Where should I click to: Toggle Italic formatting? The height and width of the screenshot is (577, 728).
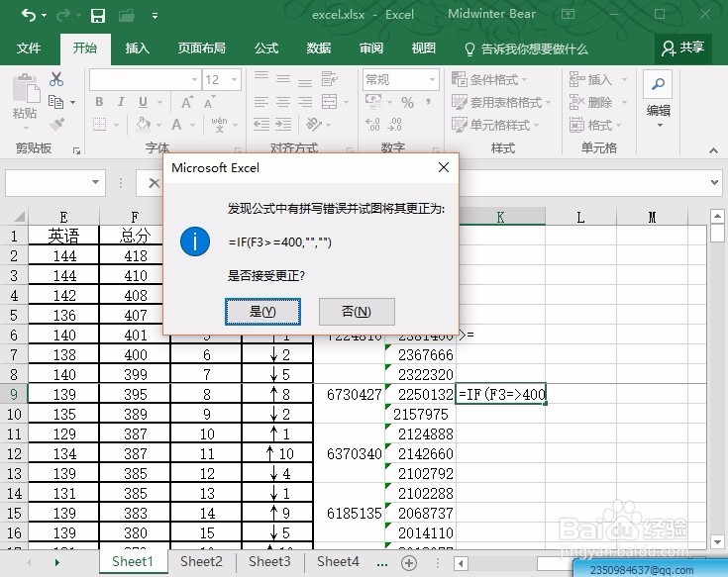coord(121,102)
